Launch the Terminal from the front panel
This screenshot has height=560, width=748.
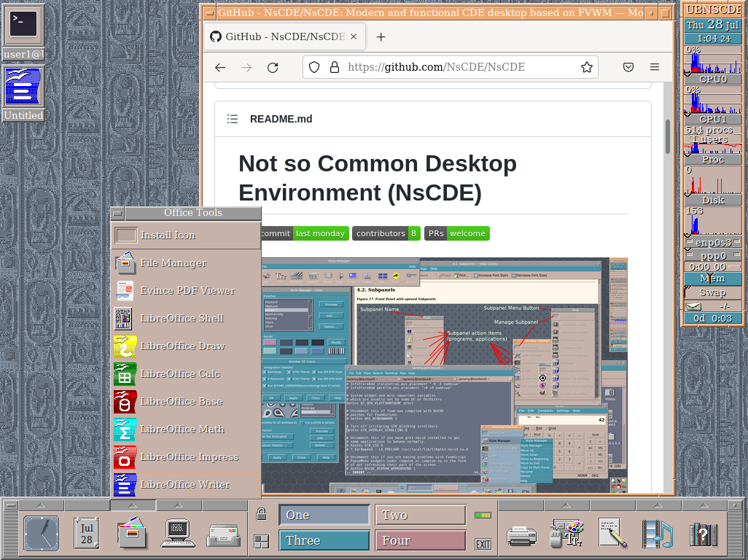[x=177, y=534]
